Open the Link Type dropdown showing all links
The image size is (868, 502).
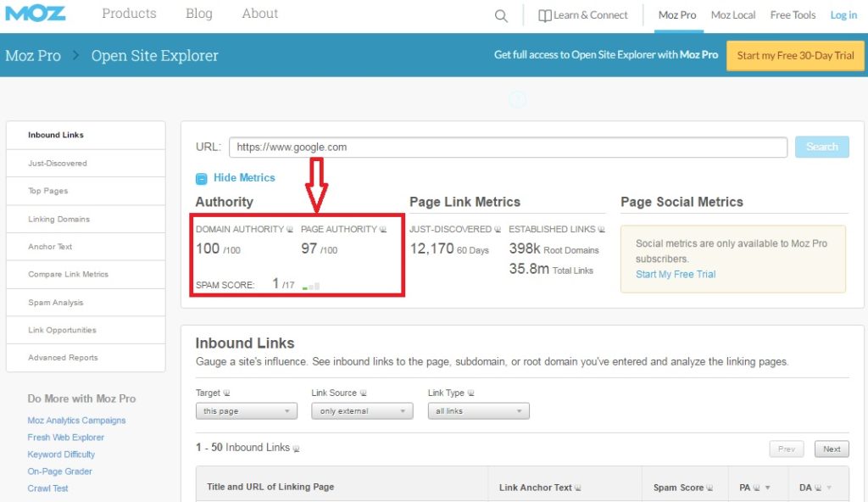click(x=478, y=411)
